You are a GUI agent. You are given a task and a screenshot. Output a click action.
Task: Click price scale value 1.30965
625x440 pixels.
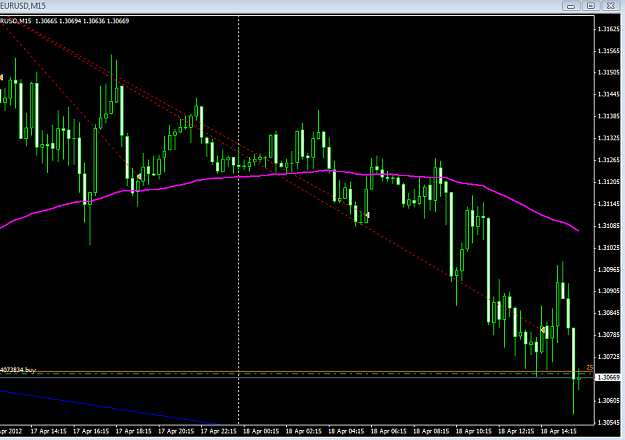[609, 269]
